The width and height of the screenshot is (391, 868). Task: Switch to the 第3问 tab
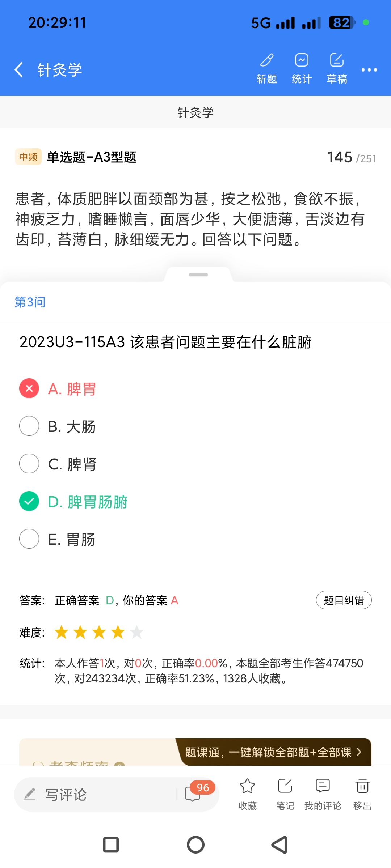point(30,302)
